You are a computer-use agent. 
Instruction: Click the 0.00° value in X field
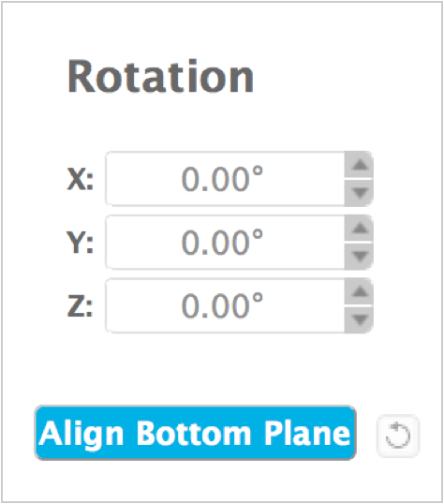point(222,179)
